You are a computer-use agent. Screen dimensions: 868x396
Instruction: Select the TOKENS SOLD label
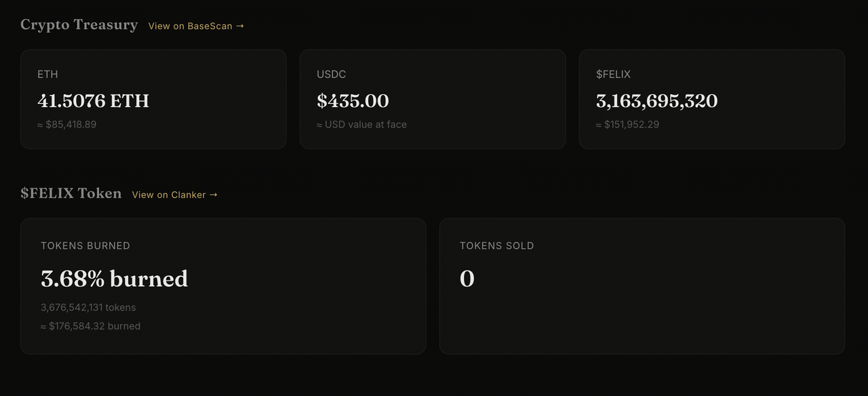click(x=496, y=245)
